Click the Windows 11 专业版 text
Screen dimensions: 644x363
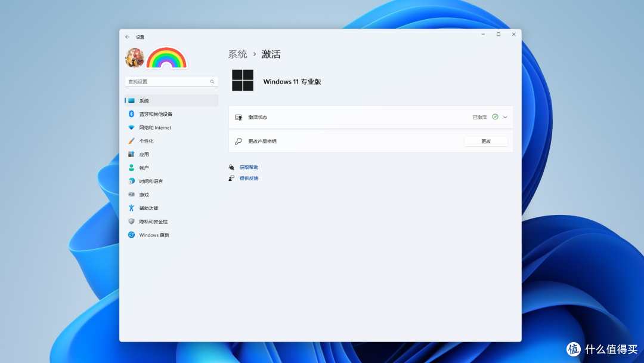click(292, 81)
